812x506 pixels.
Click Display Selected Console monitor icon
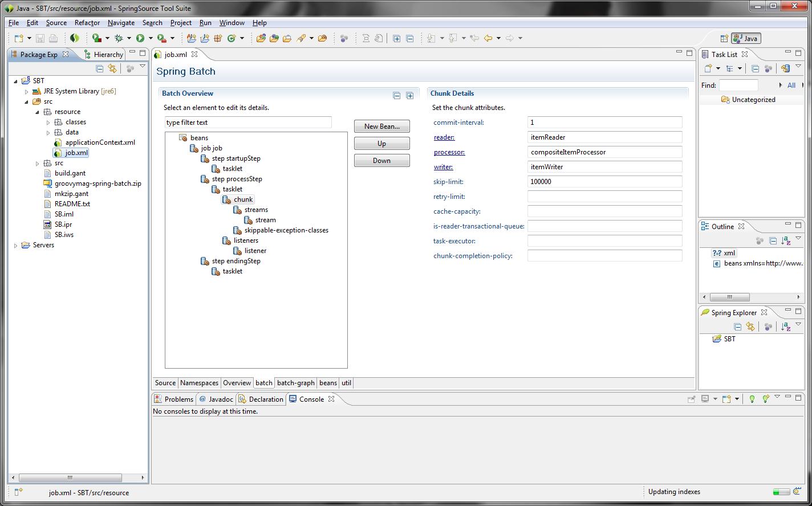click(x=705, y=399)
